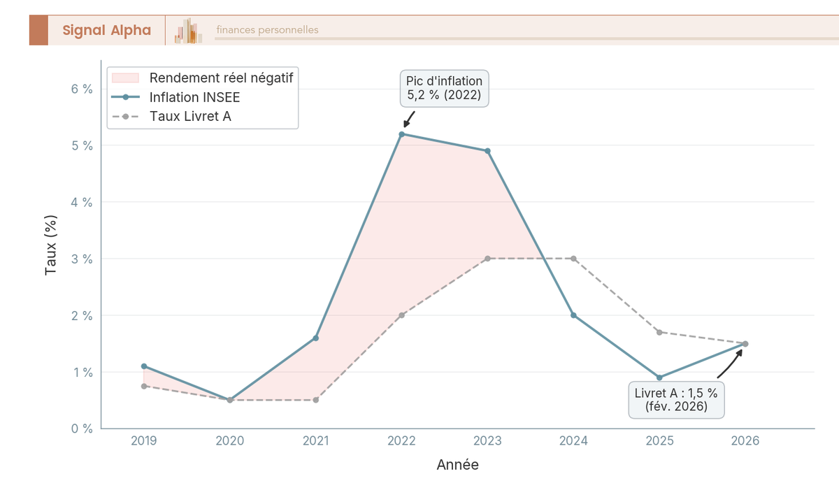
Task: Select the 2026 data point at 1.5 %
Action: point(745,344)
